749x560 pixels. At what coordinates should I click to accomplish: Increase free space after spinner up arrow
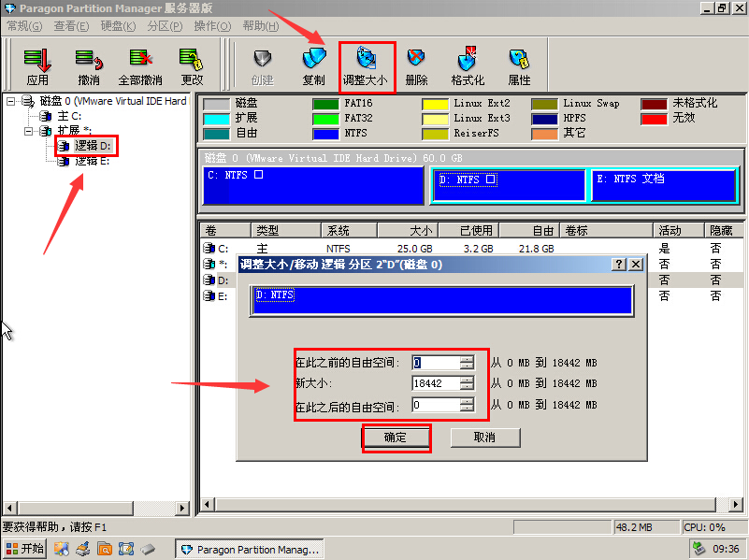468,401
